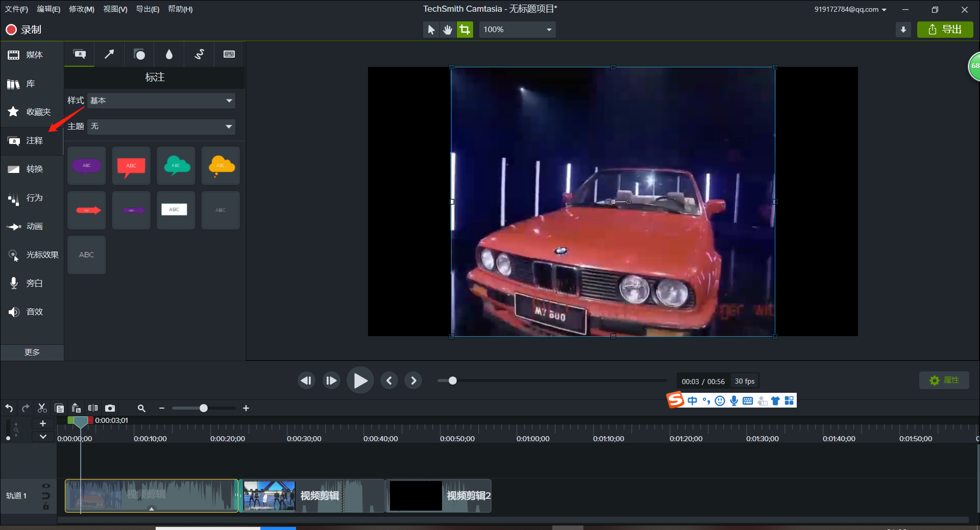Screen dimensions: 980x530
Task: Expand the style dropdown showing 基本
Action: pos(161,100)
